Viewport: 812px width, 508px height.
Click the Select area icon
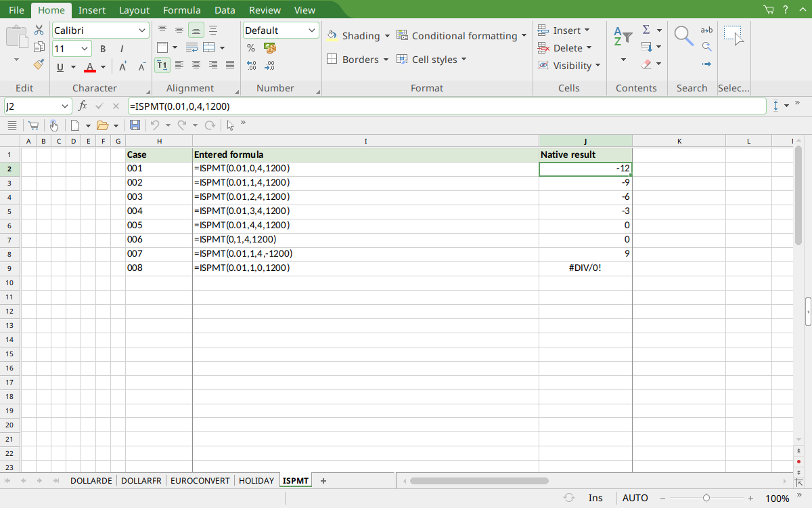[x=734, y=35]
